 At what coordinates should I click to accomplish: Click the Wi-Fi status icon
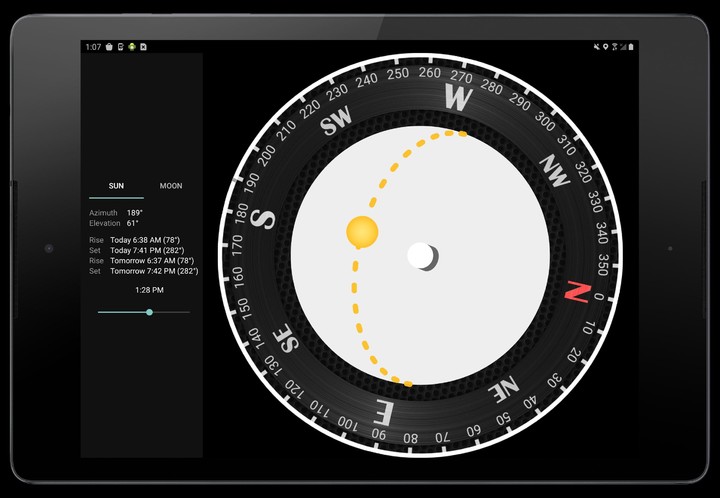click(x=614, y=47)
